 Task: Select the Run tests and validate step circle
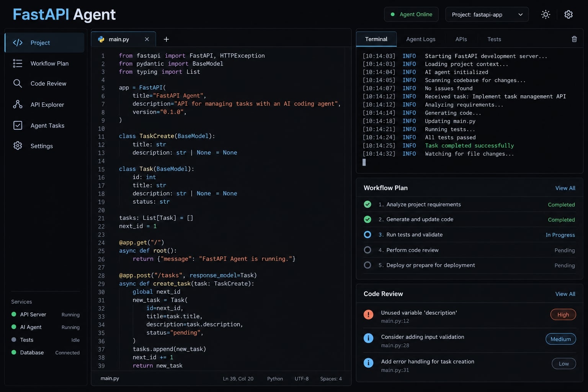tap(367, 235)
